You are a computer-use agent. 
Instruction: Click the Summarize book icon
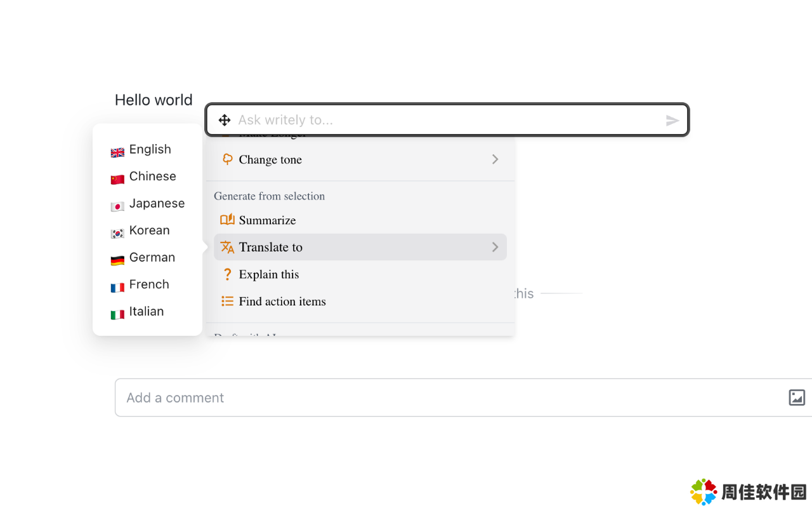pos(227,220)
